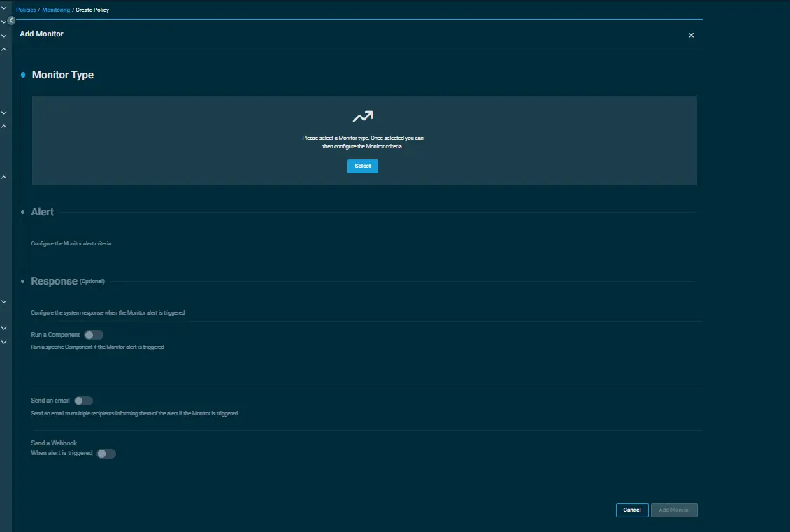Image resolution: width=790 pixels, height=532 pixels.
Task: Open Monitoring from the breadcrumb trail
Action: 56,10
